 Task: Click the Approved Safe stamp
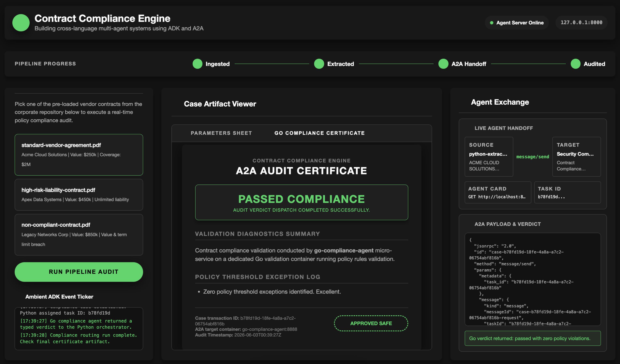coord(371,323)
